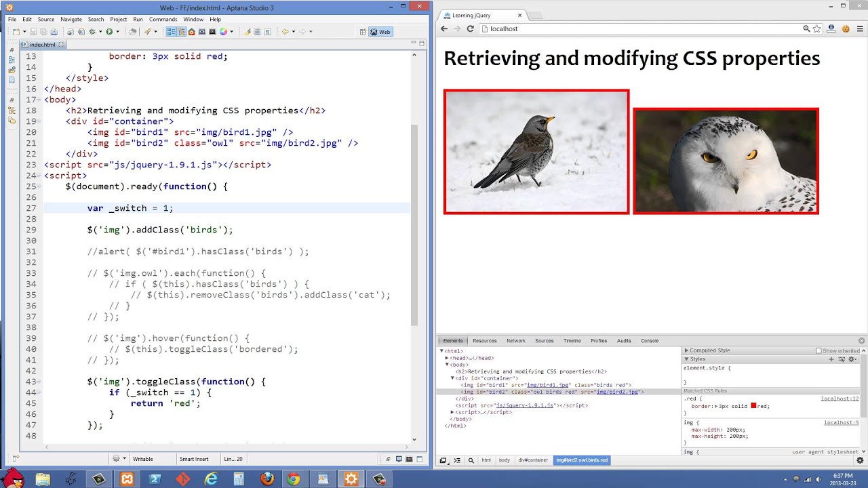Click the localhost:12 source link

(840, 399)
